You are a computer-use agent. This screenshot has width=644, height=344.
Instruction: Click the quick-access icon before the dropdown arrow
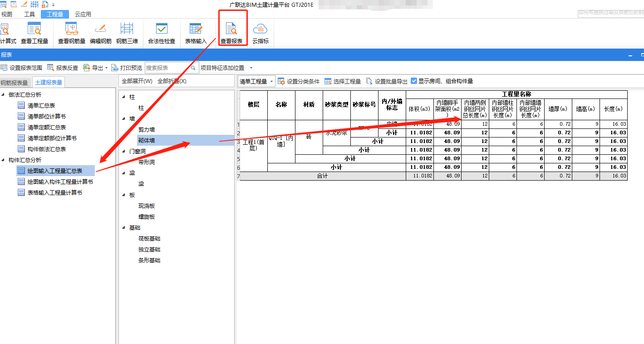tap(45, 5)
